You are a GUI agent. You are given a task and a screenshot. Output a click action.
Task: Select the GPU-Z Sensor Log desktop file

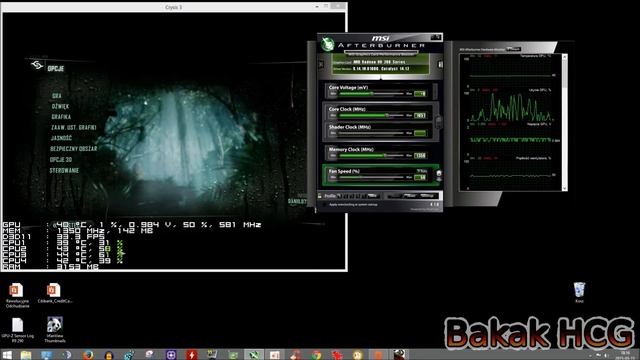tap(18, 330)
